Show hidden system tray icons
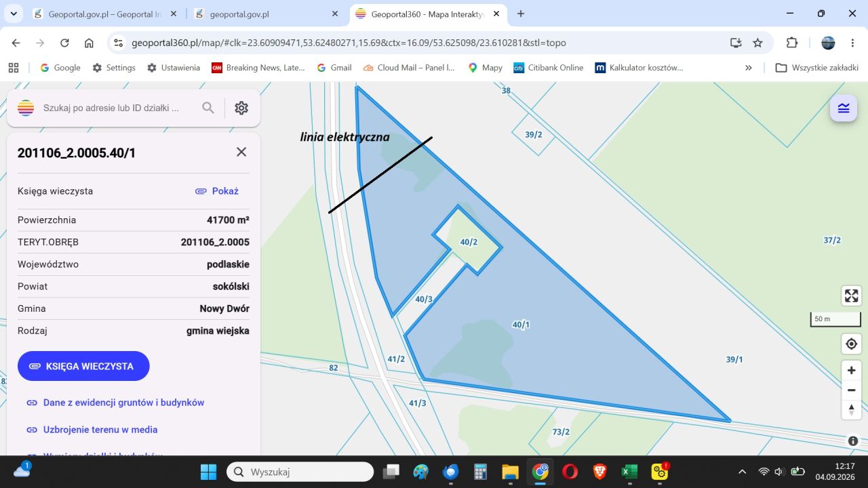The width and height of the screenshot is (868, 488). click(x=742, y=472)
